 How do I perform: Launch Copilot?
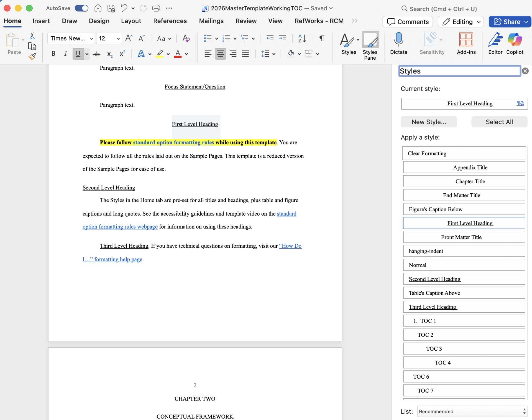(515, 44)
